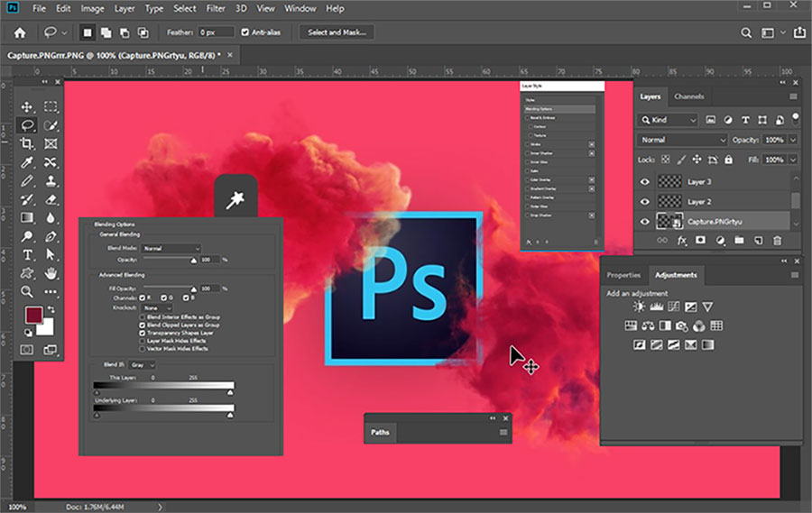Add Brightness/Contrast adjustment icon

[639, 307]
